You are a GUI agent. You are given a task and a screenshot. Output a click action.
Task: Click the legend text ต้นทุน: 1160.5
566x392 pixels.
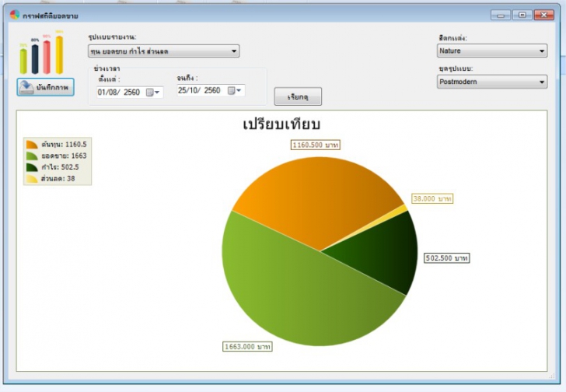[64, 145]
